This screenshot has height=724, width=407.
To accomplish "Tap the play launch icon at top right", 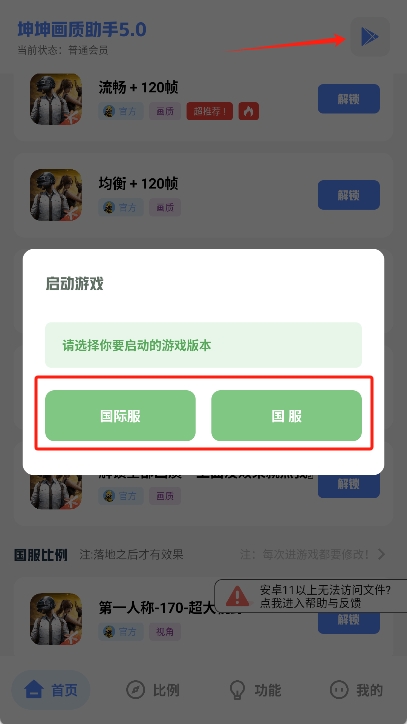I will pyautogui.click(x=370, y=37).
